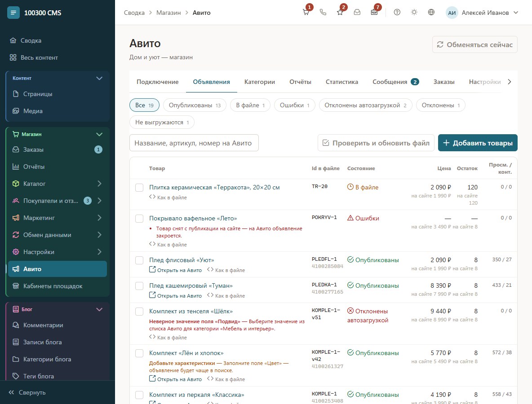This screenshot has height=404, width=532.
Task: Check the Комплект из тенселя «Шёлк» row
Action: (x=139, y=312)
